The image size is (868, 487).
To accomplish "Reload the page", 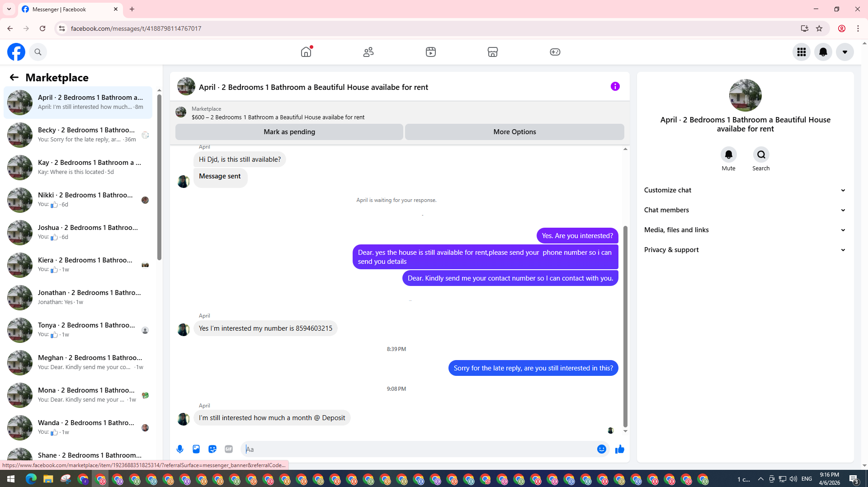I will [x=42, y=28].
